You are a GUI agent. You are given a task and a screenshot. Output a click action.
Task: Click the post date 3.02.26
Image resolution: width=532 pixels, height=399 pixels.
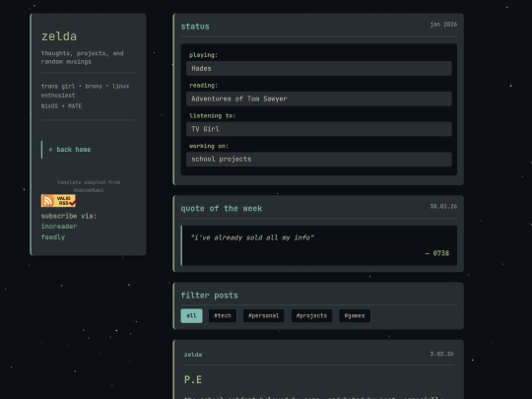(441, 354)
